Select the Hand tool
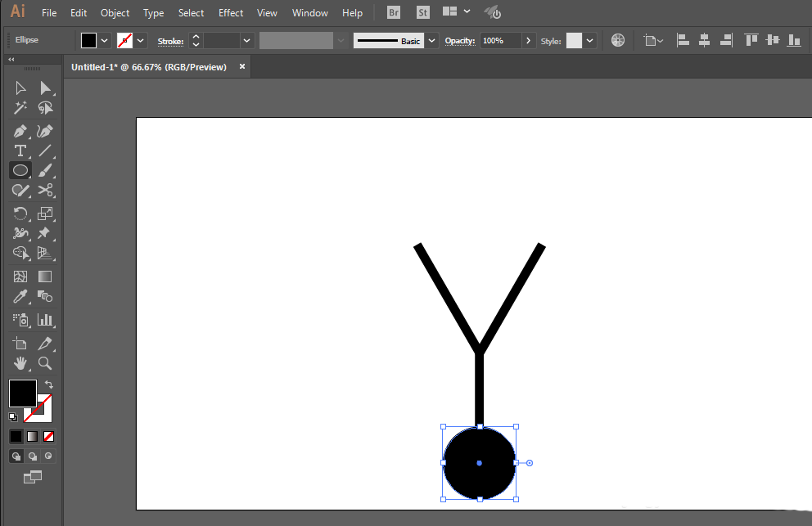 pyautogui.click(x=20, y=362)
